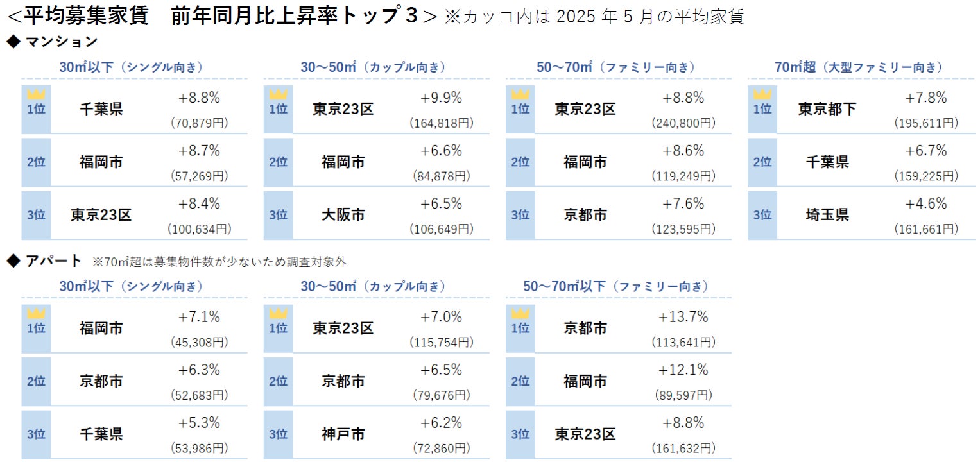Select the 50〜70㎡以下（ファミリー向き） header
Image resolution: width=980 pixels, height=462 pixels.
[x=616, y=286]
